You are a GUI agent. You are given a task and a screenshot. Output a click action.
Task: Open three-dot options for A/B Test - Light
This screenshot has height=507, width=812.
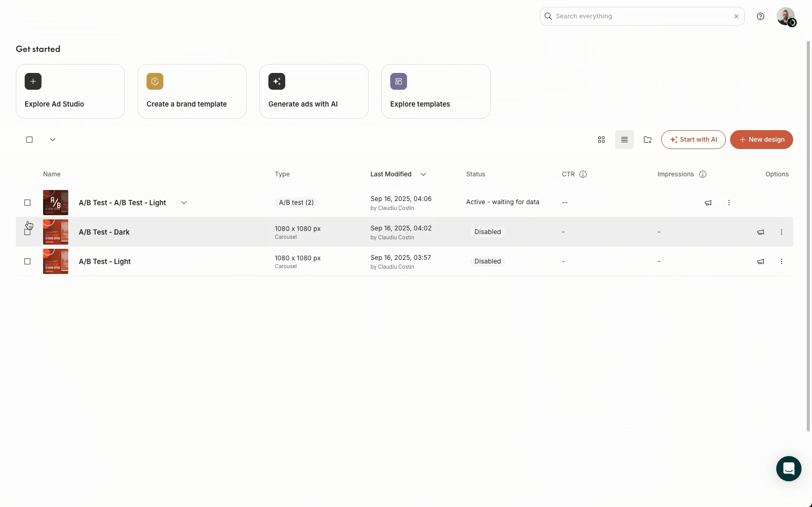[x=781, y=261]
